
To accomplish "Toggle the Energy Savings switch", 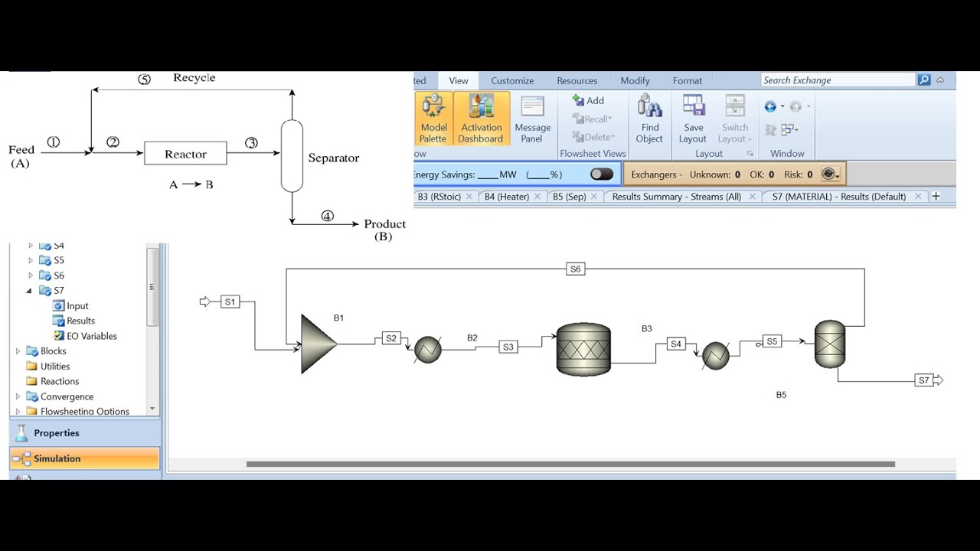I will tap(602, 174).
